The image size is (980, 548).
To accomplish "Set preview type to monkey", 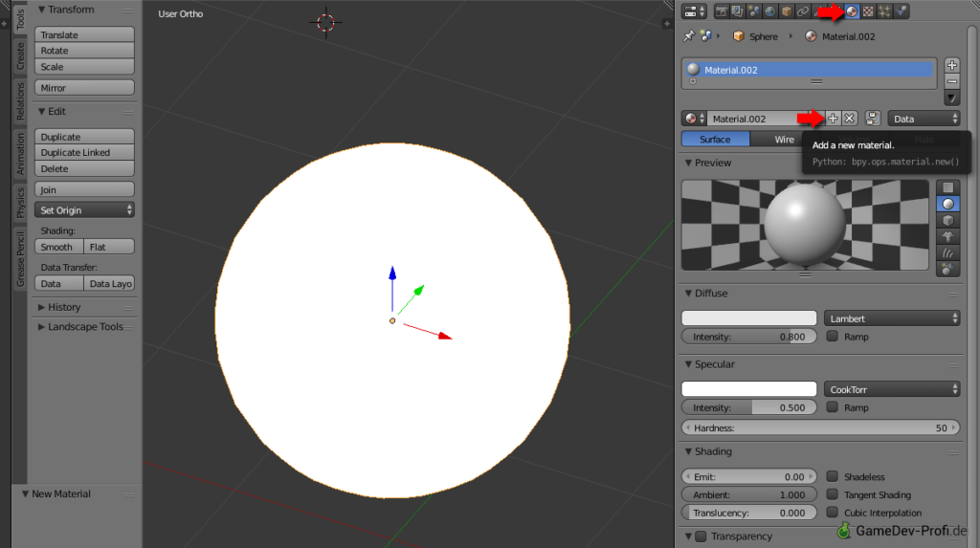I will [948, 237].
